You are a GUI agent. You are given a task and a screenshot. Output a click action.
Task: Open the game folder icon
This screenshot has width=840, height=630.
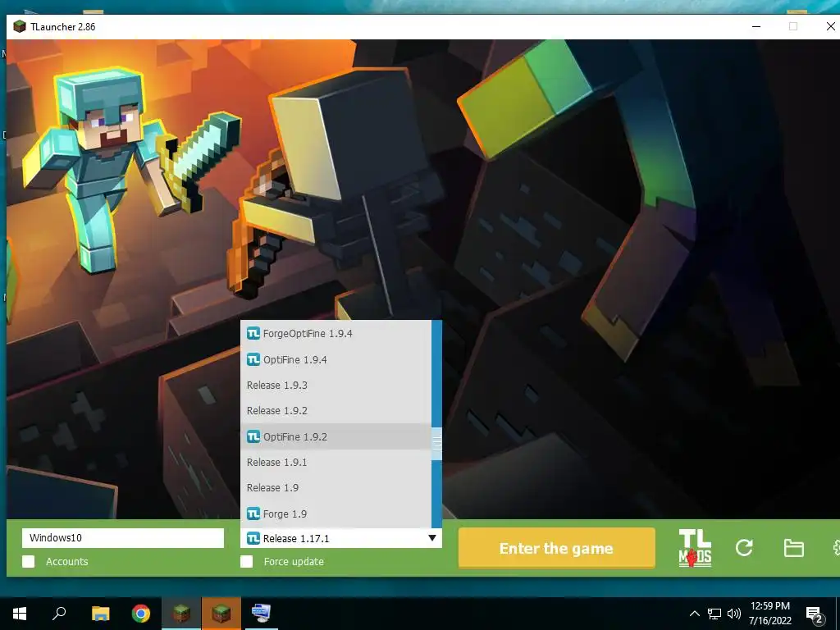point(793,548)
